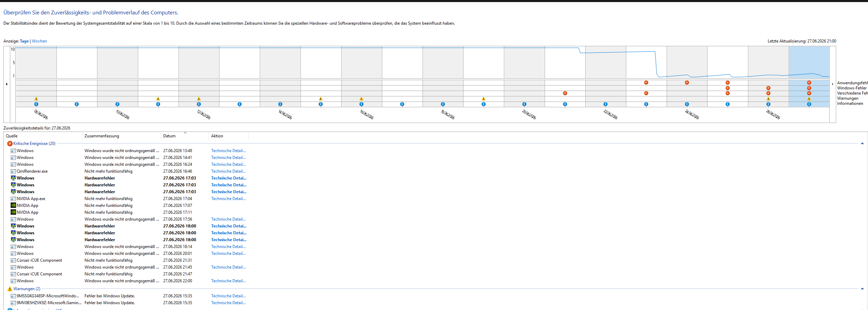Open Technische Details for Windows 13:48 event

(x=228, y=151)
